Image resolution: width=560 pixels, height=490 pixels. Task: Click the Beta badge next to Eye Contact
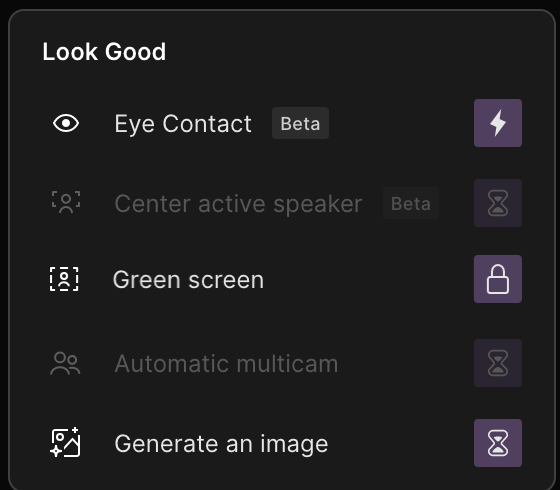300,123
